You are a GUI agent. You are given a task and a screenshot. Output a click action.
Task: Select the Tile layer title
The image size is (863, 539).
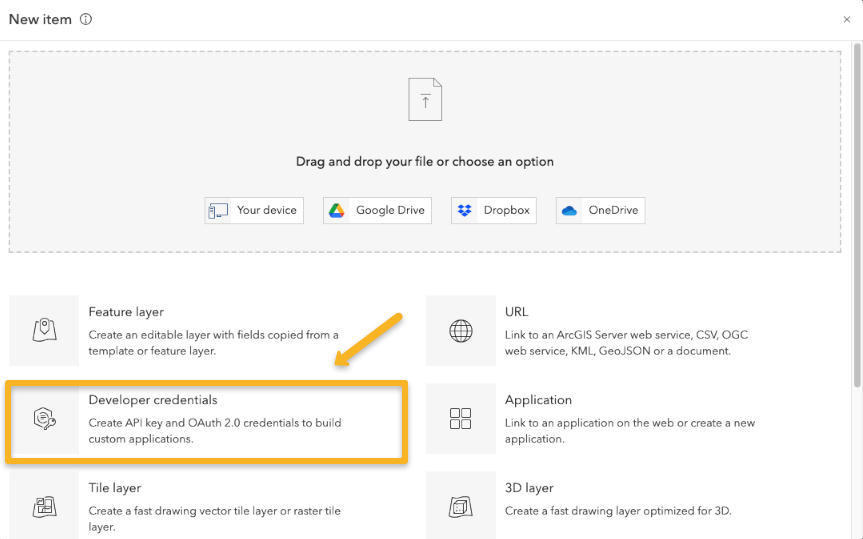pos(114,488)
